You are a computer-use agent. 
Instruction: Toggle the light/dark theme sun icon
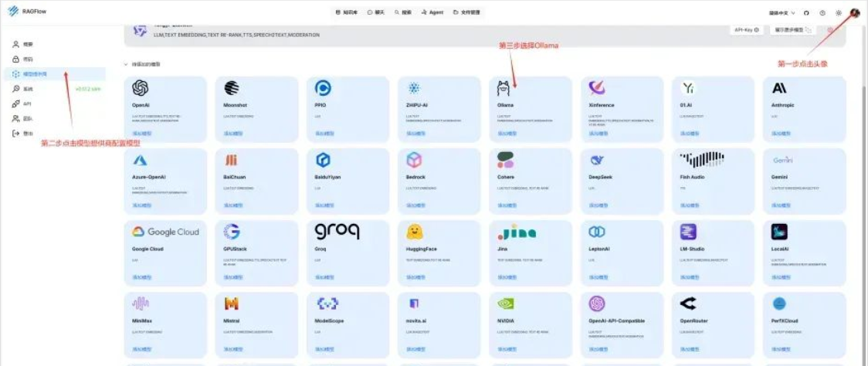[x=839, y=12]
